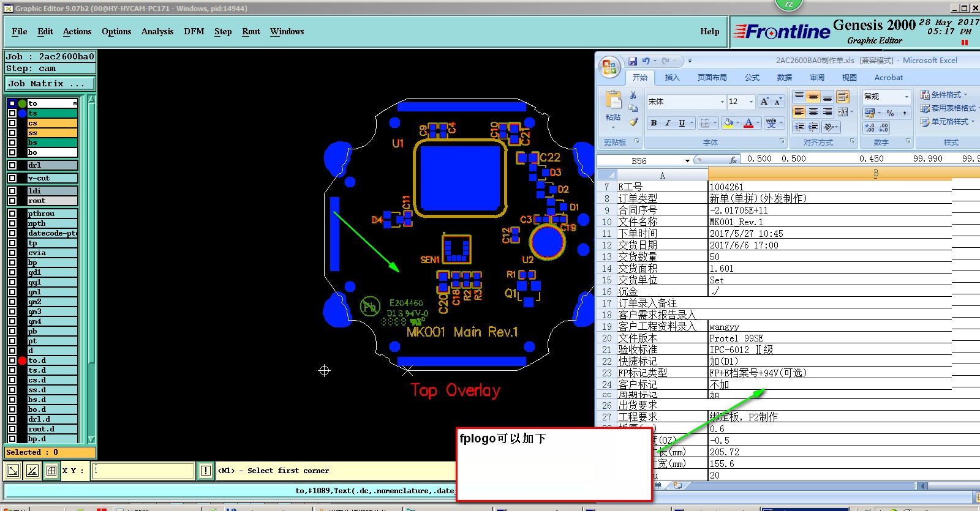
Task: Open the 数字 number group dialog launcher
Action: coord(908,141)
